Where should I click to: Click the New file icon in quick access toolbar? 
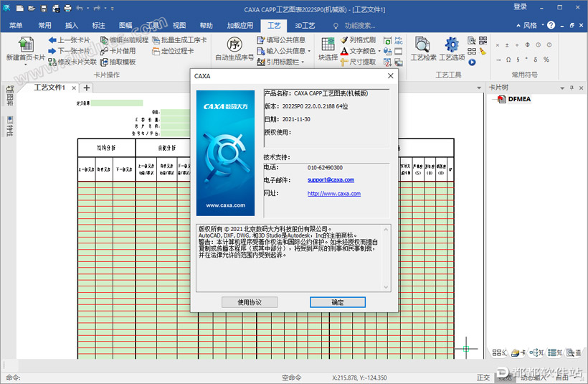[x=20, y=8]
